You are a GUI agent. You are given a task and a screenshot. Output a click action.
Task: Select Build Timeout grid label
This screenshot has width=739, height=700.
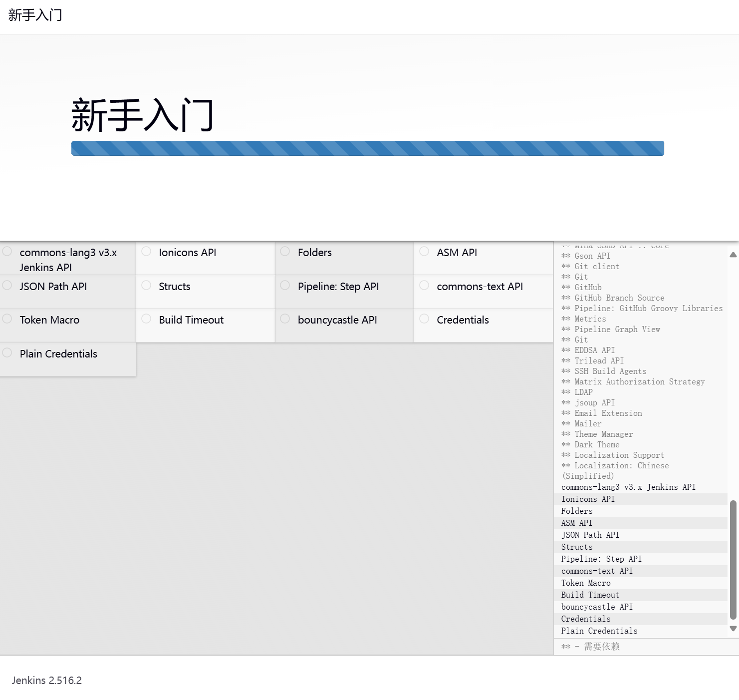point(191,320)
